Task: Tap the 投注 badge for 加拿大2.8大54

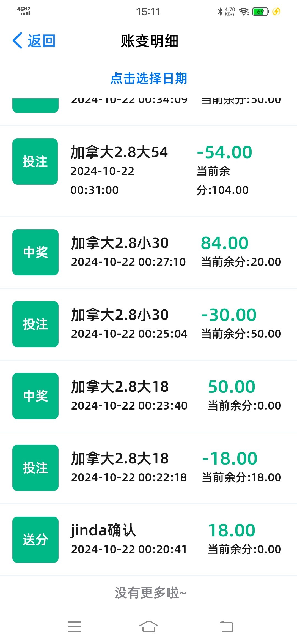Action: 35,162
